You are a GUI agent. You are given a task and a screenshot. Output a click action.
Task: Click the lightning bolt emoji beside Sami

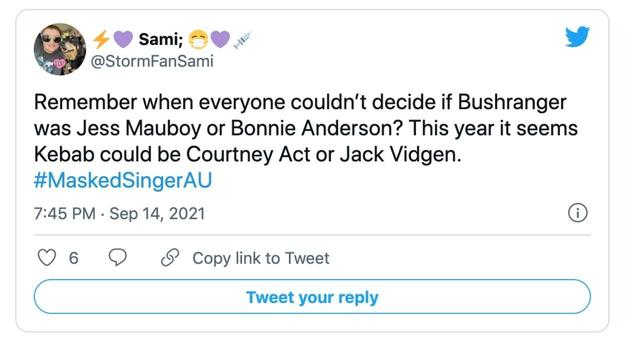pos(101,40)
